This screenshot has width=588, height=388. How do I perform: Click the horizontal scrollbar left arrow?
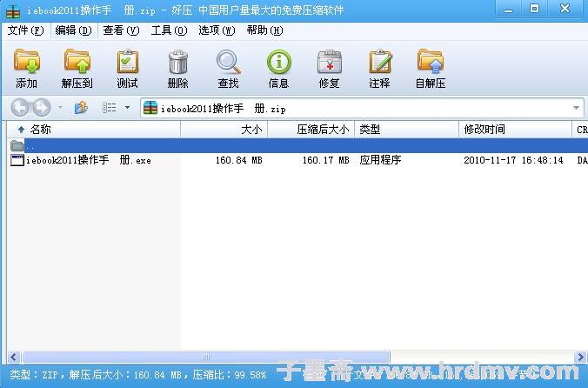14,357
